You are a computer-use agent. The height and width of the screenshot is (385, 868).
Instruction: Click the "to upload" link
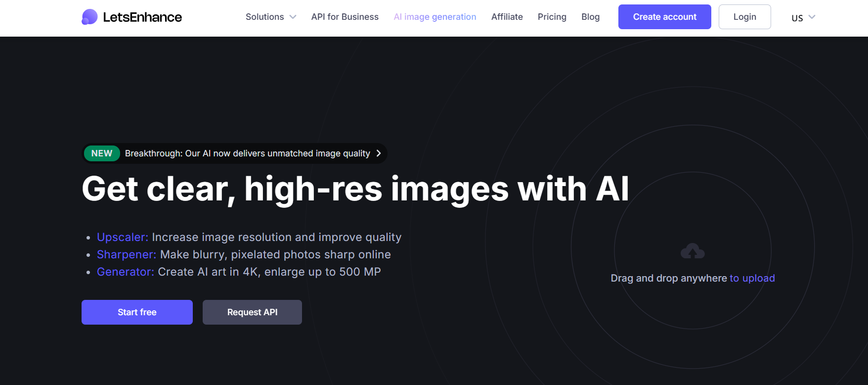752,278
